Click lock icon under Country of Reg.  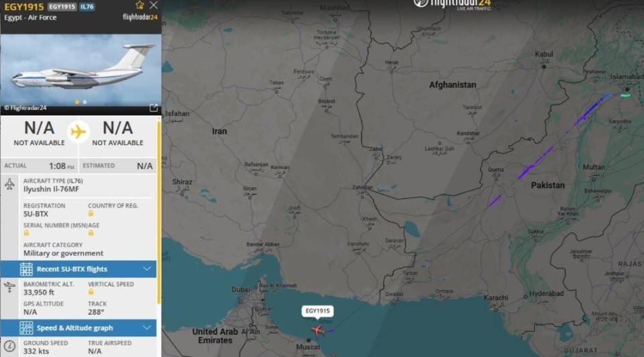(91, 213)
